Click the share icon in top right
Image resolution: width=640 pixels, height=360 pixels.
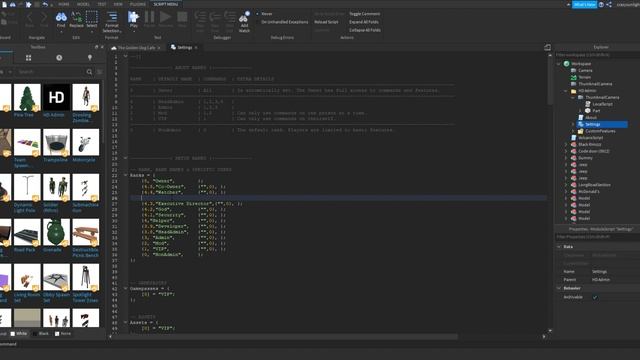(609, 4)
